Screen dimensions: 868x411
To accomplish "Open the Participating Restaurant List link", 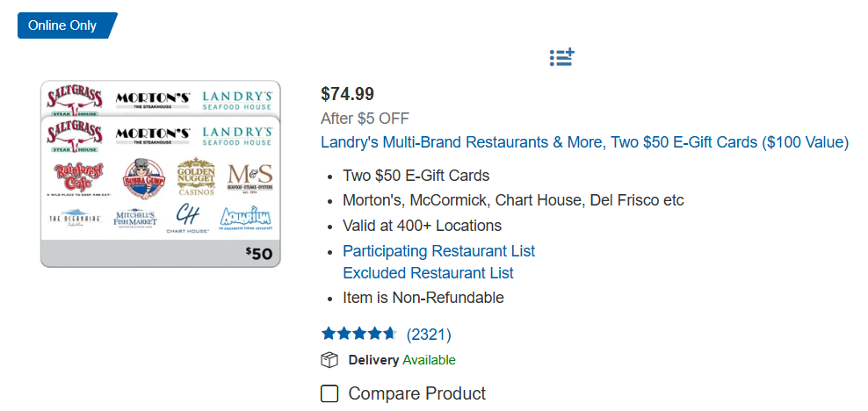I will [438, 251].
